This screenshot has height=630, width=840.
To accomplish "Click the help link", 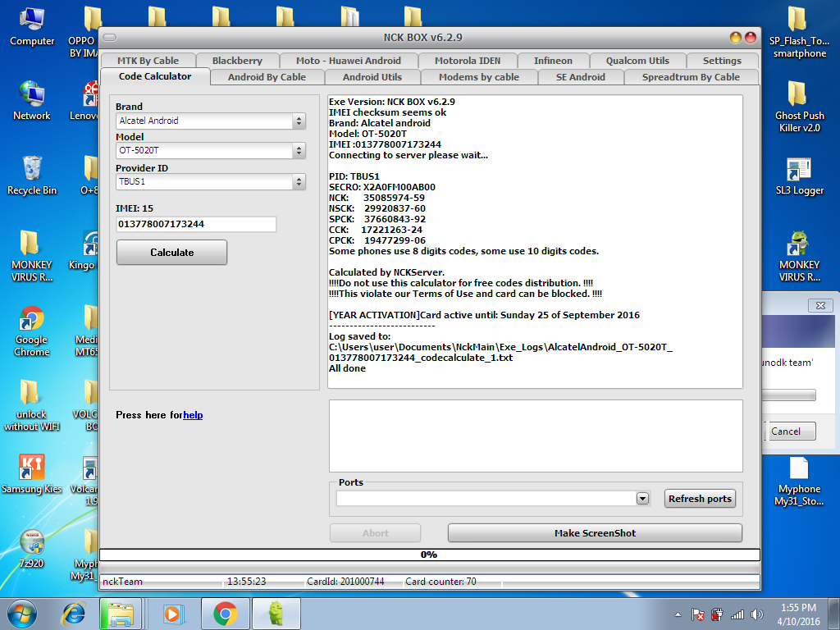I will tap(193, 415).
